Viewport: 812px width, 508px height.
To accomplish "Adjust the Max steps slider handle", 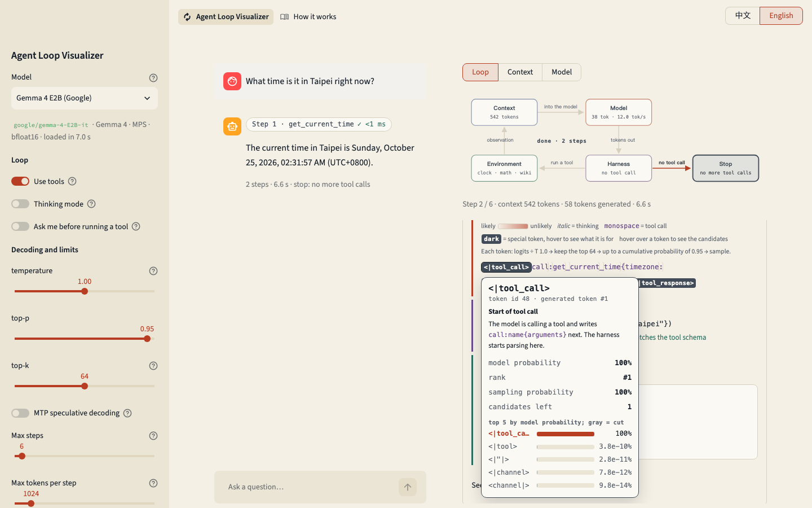I will point(22,456).
